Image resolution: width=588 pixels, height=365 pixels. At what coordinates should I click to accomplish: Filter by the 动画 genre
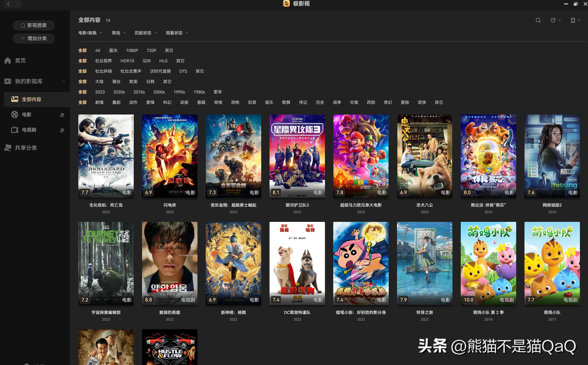point(184,102)
